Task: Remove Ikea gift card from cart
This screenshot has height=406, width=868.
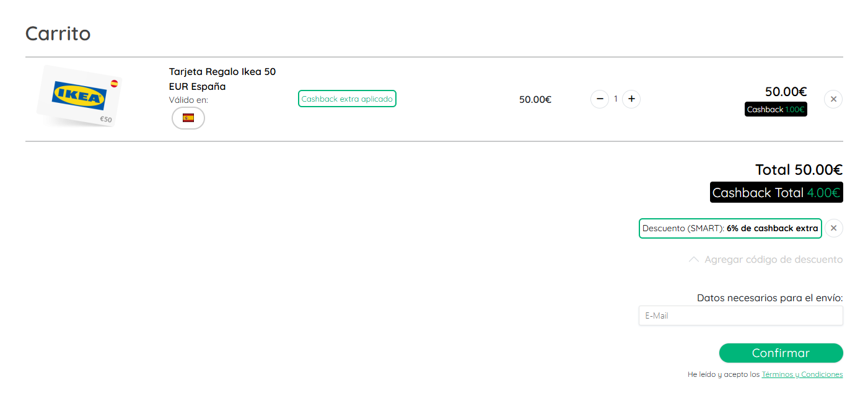Action: pos(833,99)
